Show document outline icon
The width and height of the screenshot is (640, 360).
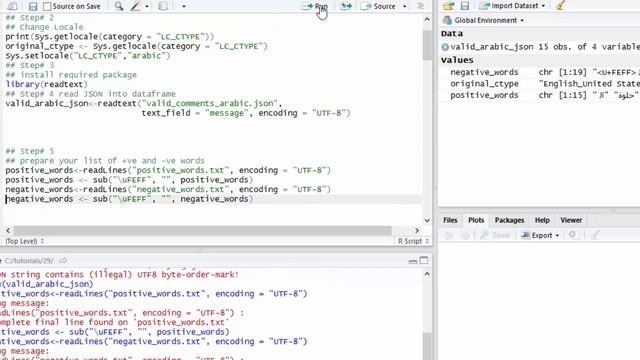tap(420, 6)
